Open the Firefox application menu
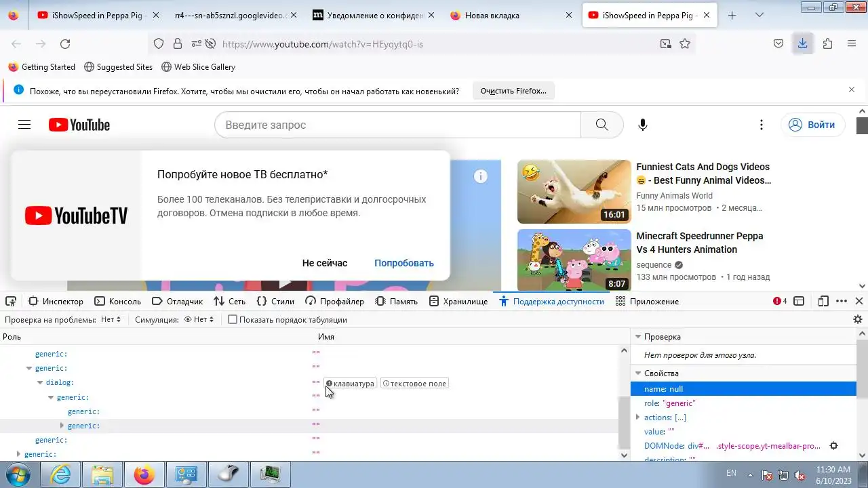Viewport: 868px width, 488px height. coord(852,44)
